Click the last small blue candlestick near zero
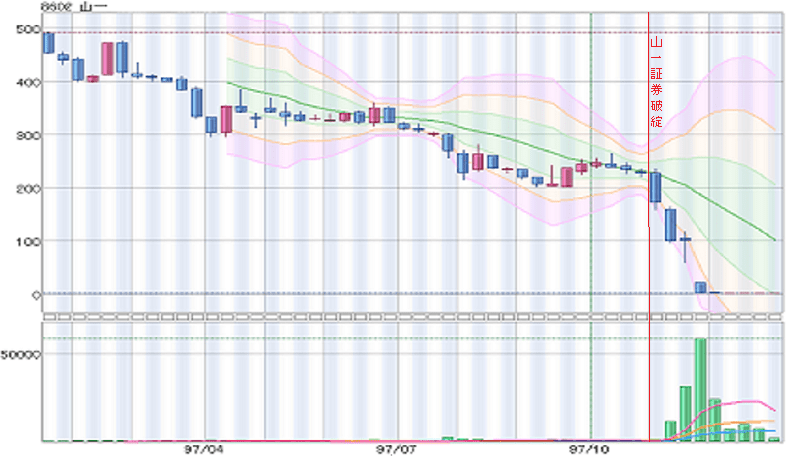 pos(701,287)
